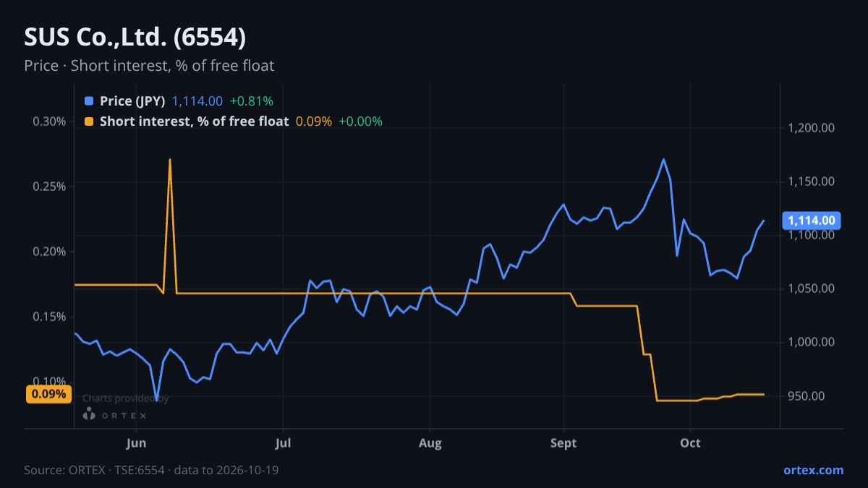Click the 0.20% left axis label
Image resolution: width=868 pixels, height=488 pixels.
[49, 251]
